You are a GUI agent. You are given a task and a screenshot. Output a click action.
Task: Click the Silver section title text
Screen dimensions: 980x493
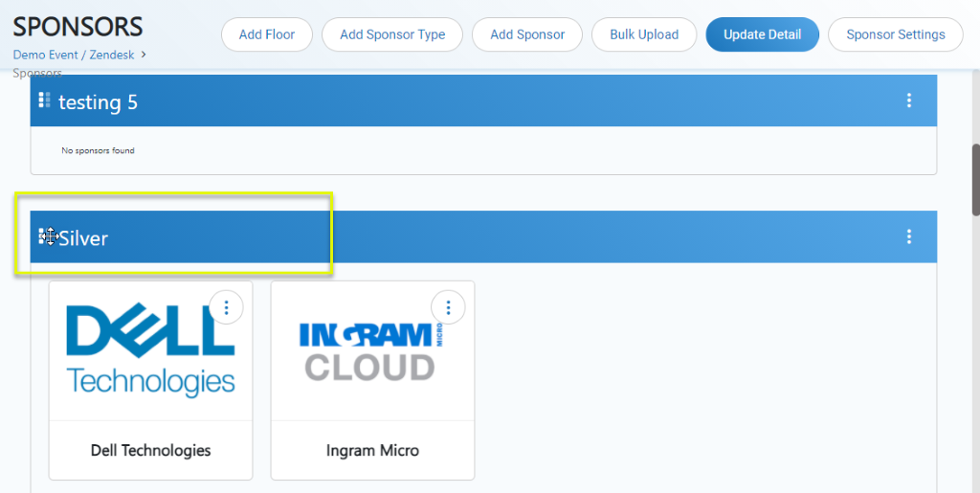point(84,238)
